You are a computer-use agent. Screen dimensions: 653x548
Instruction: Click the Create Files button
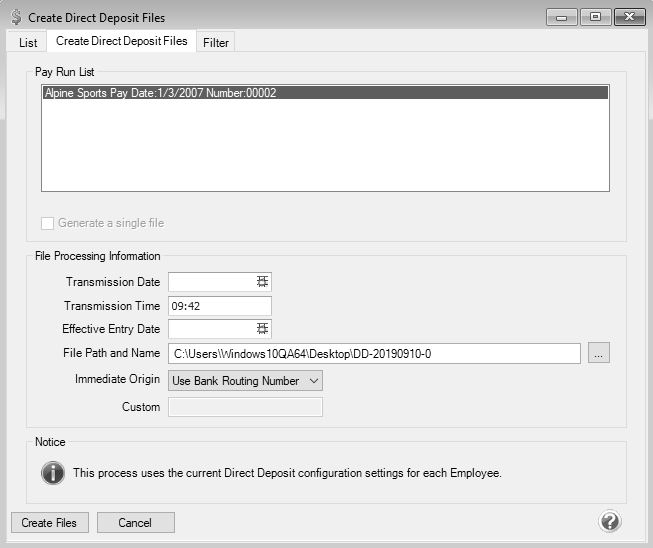tap(50, 523)
